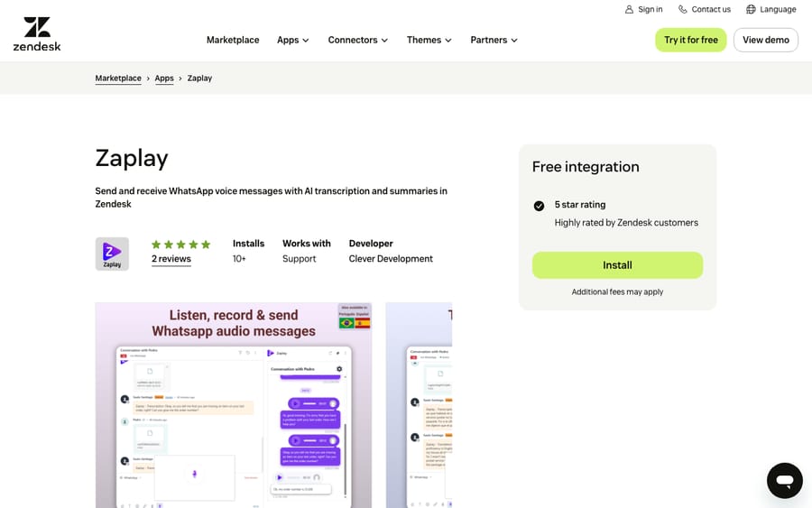This screenshot has width=812, height=508.
Task: Click the Contact us link
Action: pyautogui.click(x=705, y=9)
